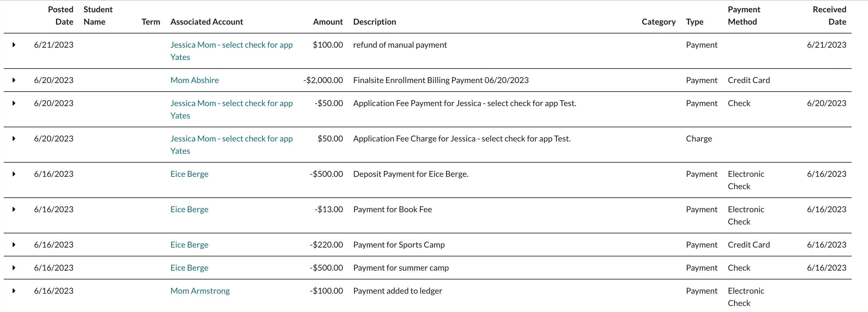Click the Received Date column header

pyautogui.click(x=829, y=16)
